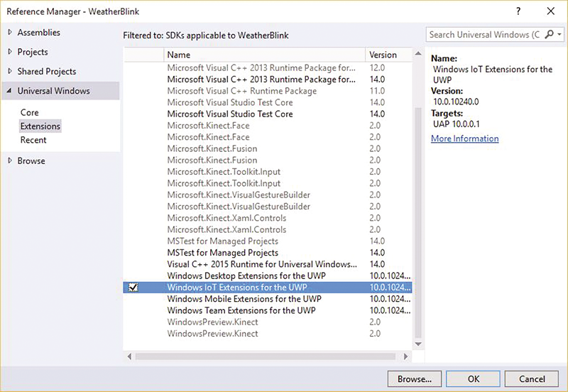Select Visual C++ 2015 Runtime for Universal Windows
Image resolution: width=568 pixels, height=392 pixels.
[268, 264]
